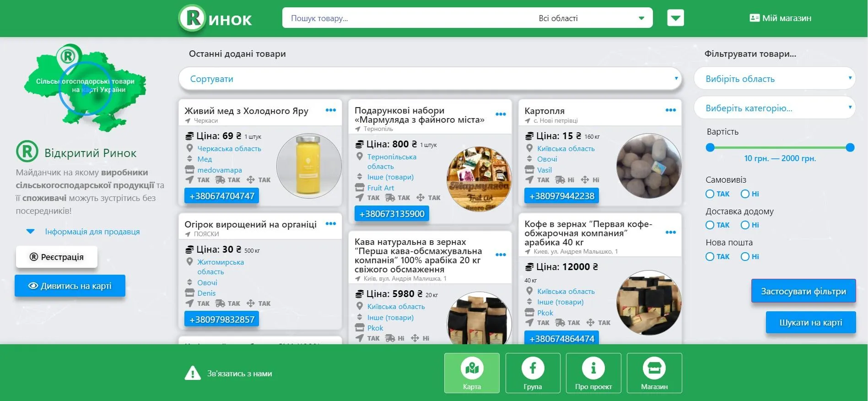Expand Інформація для продавця section
Screen dimensions: 868x401
coord(83,232)
